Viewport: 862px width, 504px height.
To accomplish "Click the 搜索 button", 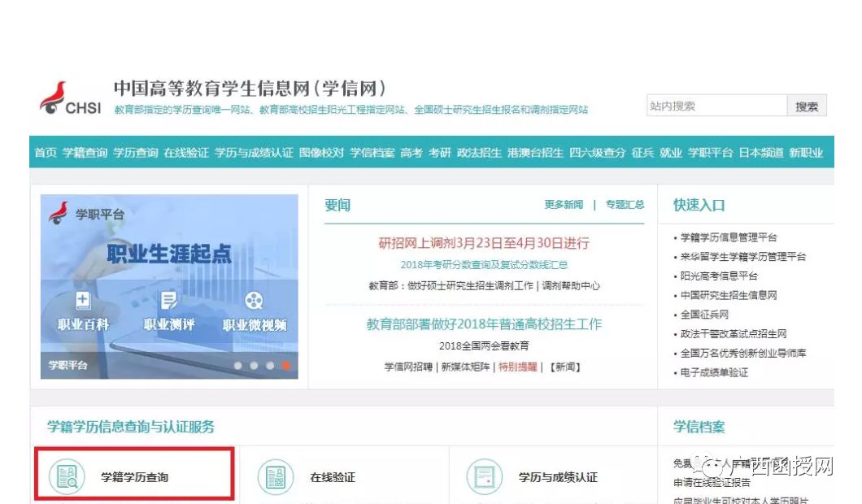I will click(x=807, y=106).
